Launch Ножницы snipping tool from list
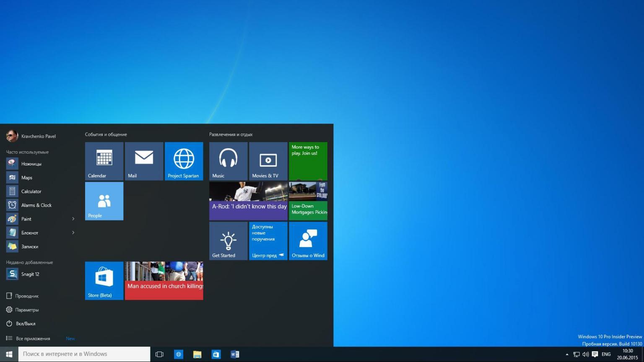The width and height of the screenshot is (644, 362). tap(41, 164)
